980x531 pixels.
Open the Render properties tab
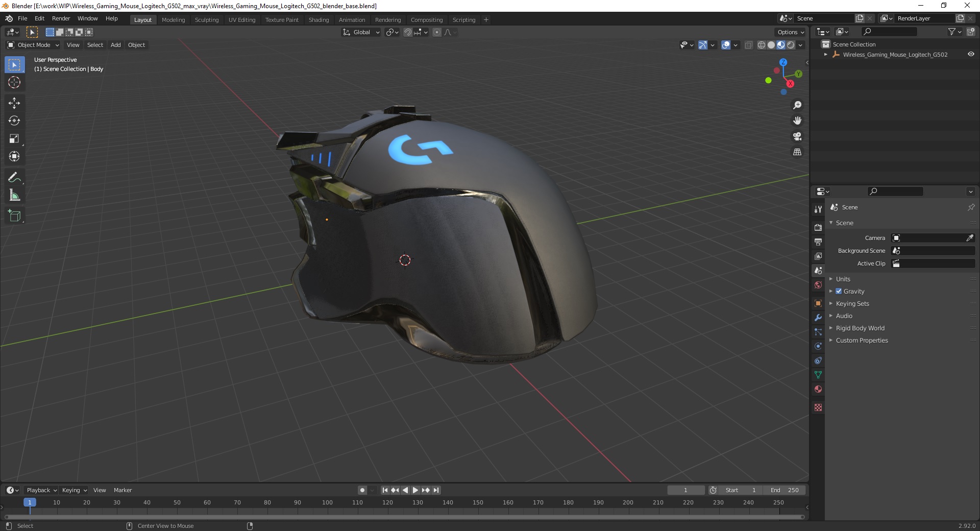(x=818, y=227)
